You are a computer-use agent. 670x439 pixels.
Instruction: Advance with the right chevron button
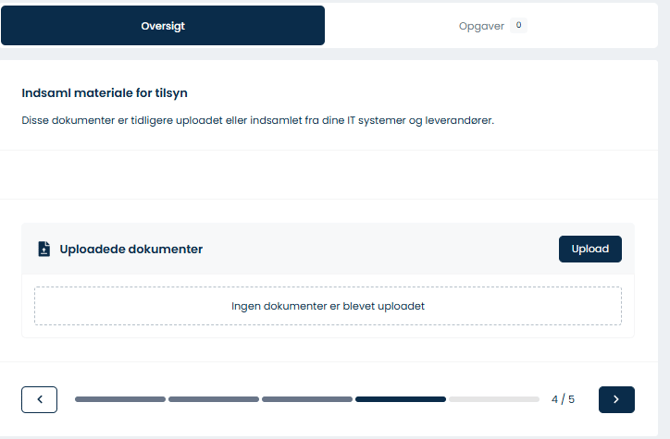[x=616, y=399]
